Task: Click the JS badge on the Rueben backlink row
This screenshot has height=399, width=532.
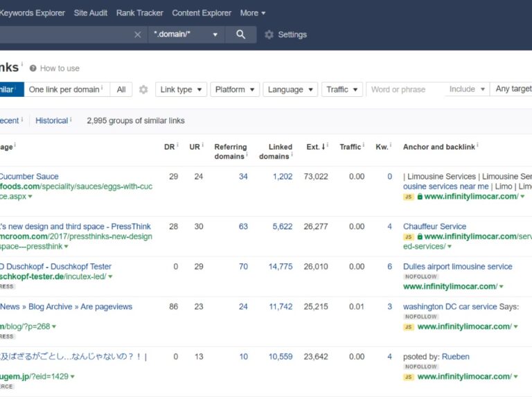Action: [409, 377]
